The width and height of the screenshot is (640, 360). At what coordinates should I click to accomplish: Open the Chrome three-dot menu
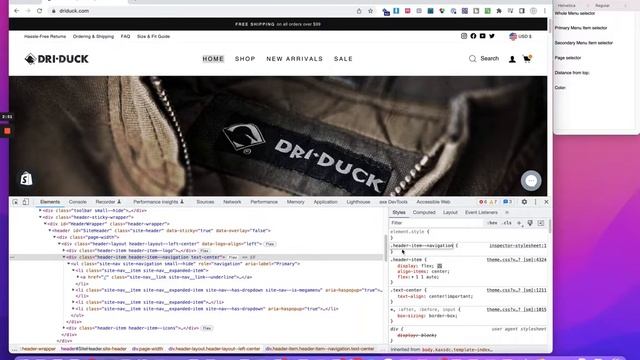tap(544, 11)
